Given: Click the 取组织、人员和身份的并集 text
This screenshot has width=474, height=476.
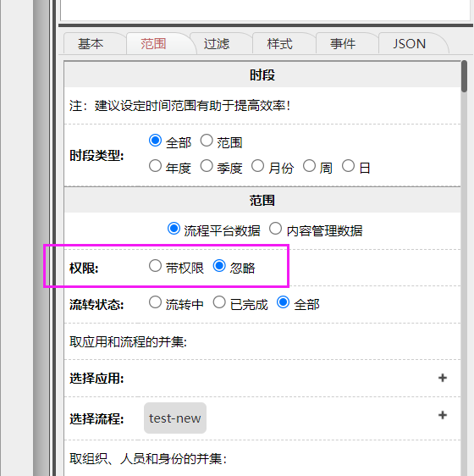Looking at the screenshot, I should click(148, 459).
